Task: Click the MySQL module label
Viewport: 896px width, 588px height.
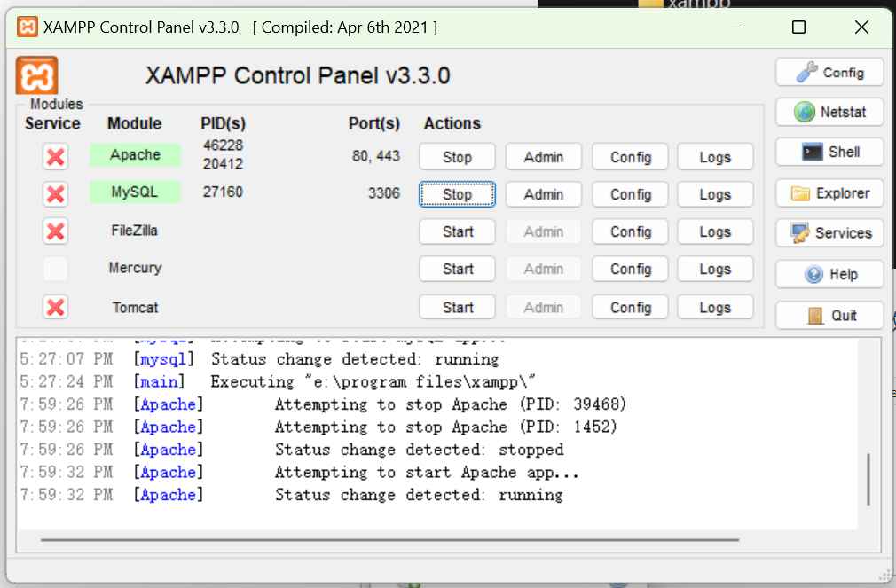Action: [135, 192]
